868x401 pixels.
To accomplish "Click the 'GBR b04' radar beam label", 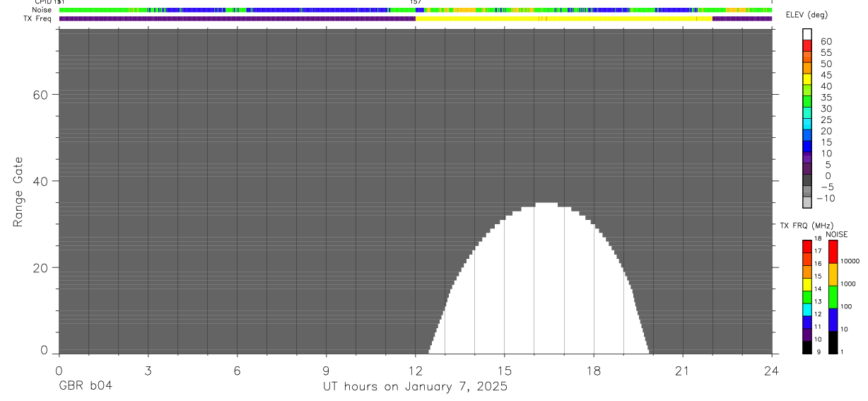I will pos(85,387).
